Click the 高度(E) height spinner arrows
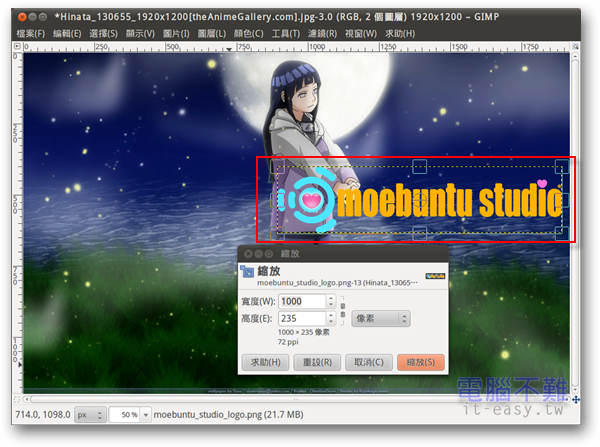The width and height of the screenshot is (600, 447). pyautogui.click(x=331, y=319)
